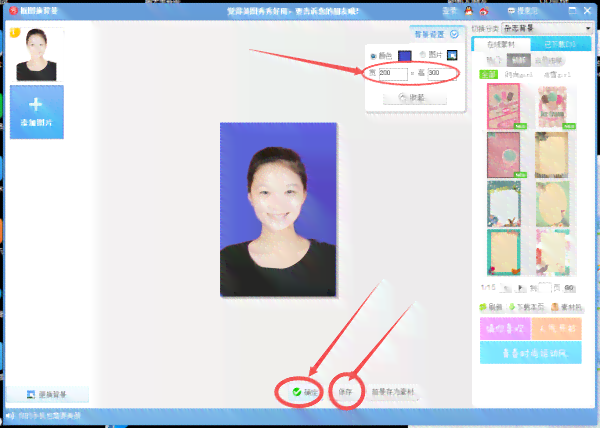This screenshot has height=428, width=600.
Task: Select the 颜色 color radio button
Action: click(x=373, y=56)
